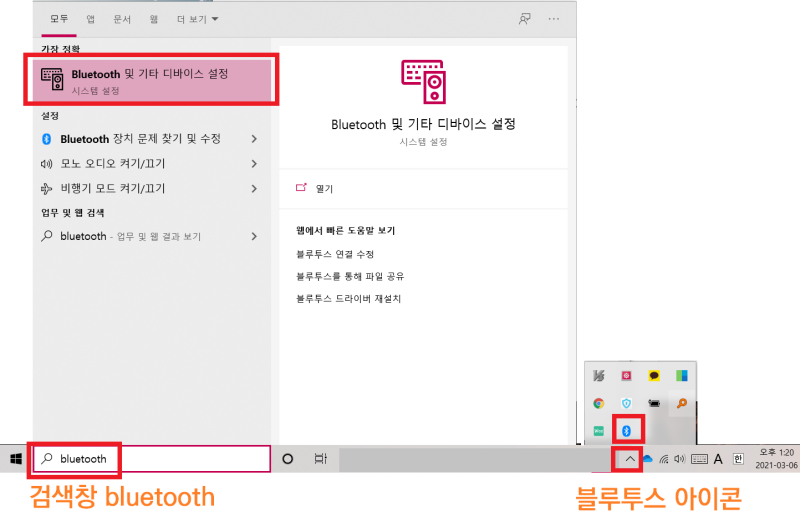
Task: Open the volume speaker tray icon
Action: coord(680,459)
